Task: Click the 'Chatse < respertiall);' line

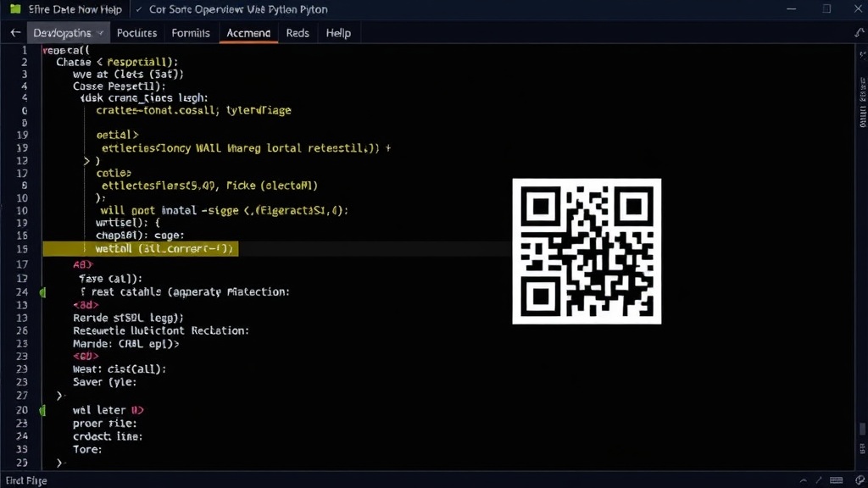Action: pos(117,62)
